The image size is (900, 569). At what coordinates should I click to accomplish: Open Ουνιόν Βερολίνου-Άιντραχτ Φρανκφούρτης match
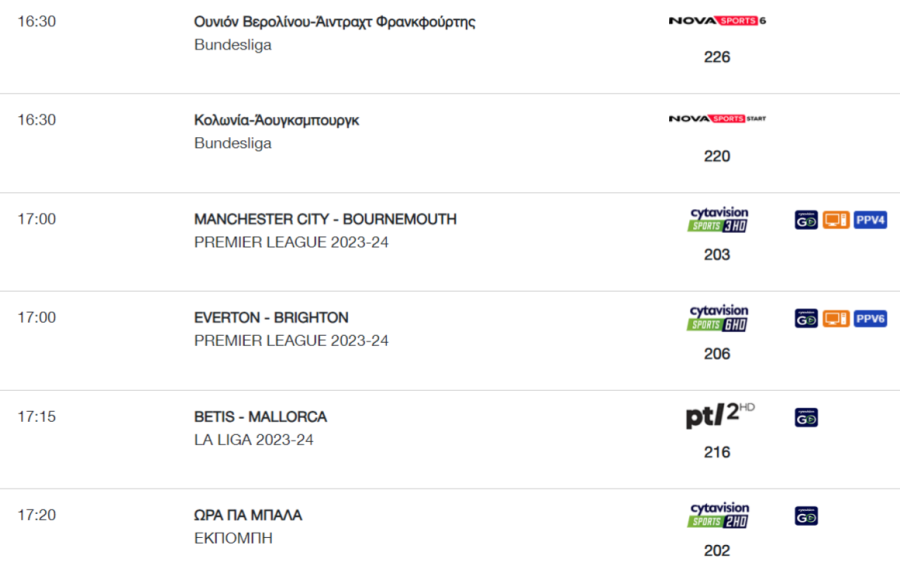335,22
